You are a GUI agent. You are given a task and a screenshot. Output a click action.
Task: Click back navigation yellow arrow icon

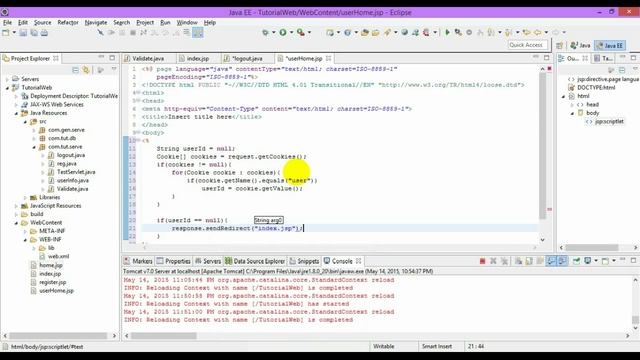tap(538, 32)
